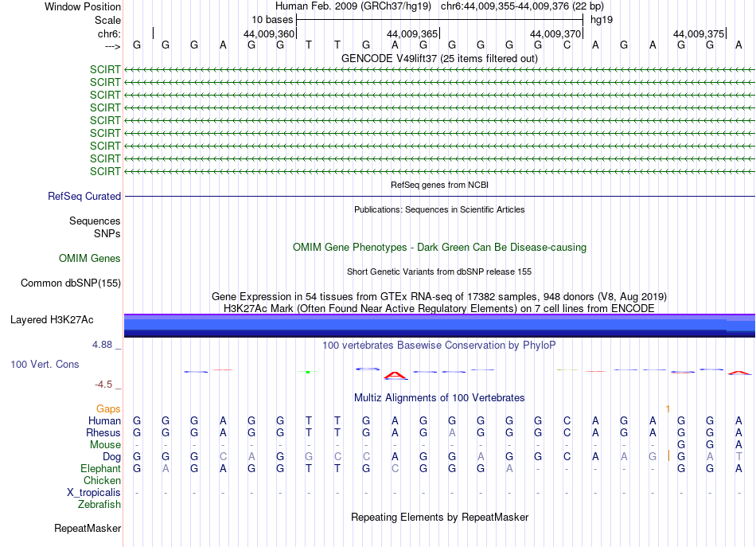The height and width of the screenshot is (547, 756).
Task: Click Repeating Elements by RepeatMasker title
Action: (x=439, y=517)
